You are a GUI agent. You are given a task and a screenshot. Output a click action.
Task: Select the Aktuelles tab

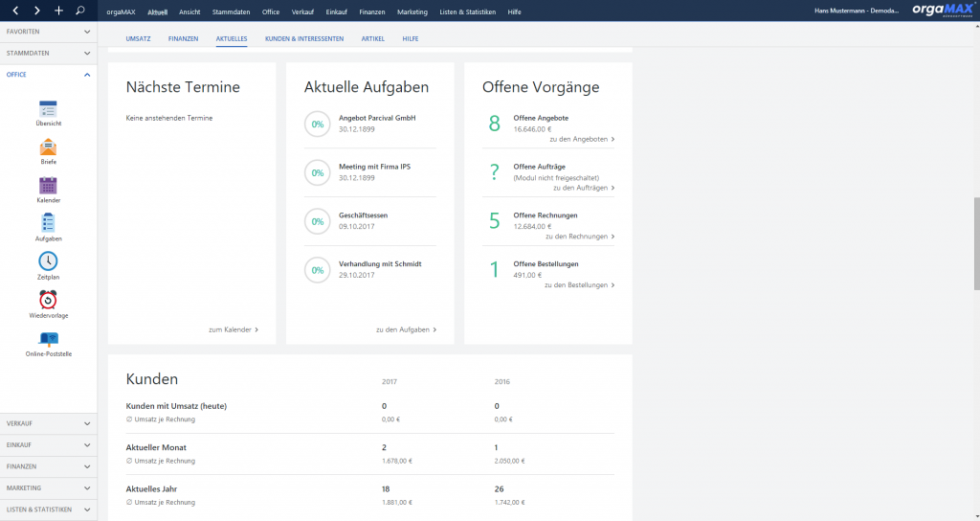tap(232, 38)
